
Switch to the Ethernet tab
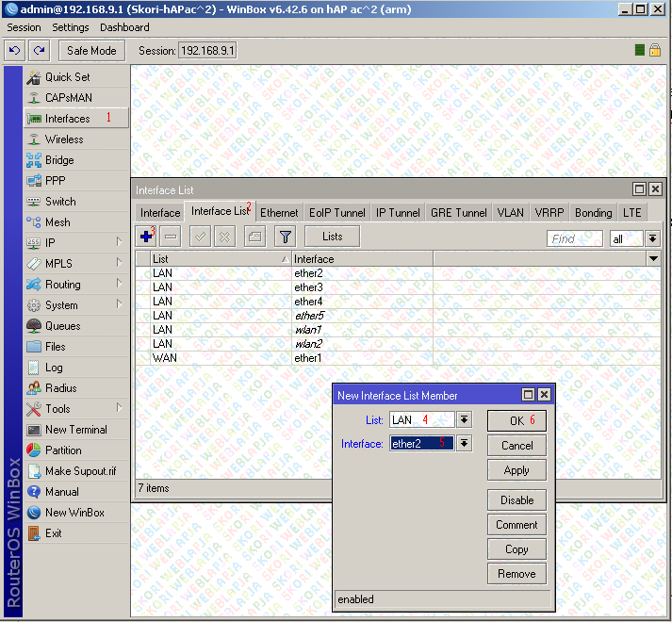(x=279, y=213)
